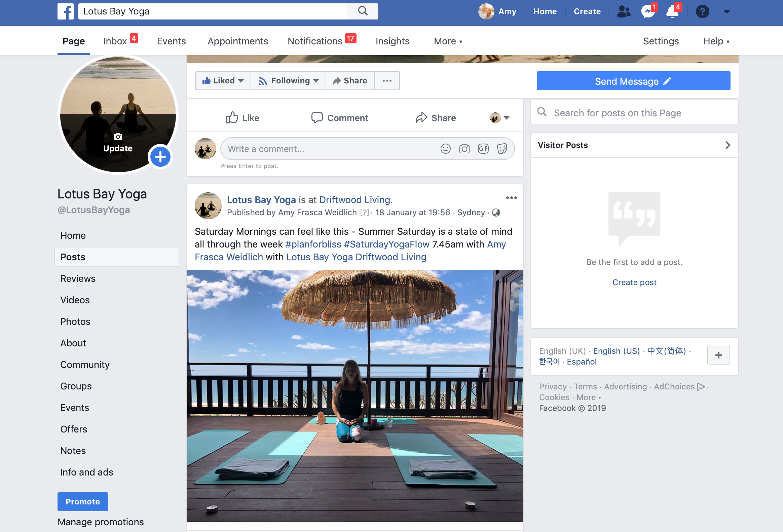783x532 pixels.
Task: Open About in the left sidebar
Action: click(x=73, y=343)
